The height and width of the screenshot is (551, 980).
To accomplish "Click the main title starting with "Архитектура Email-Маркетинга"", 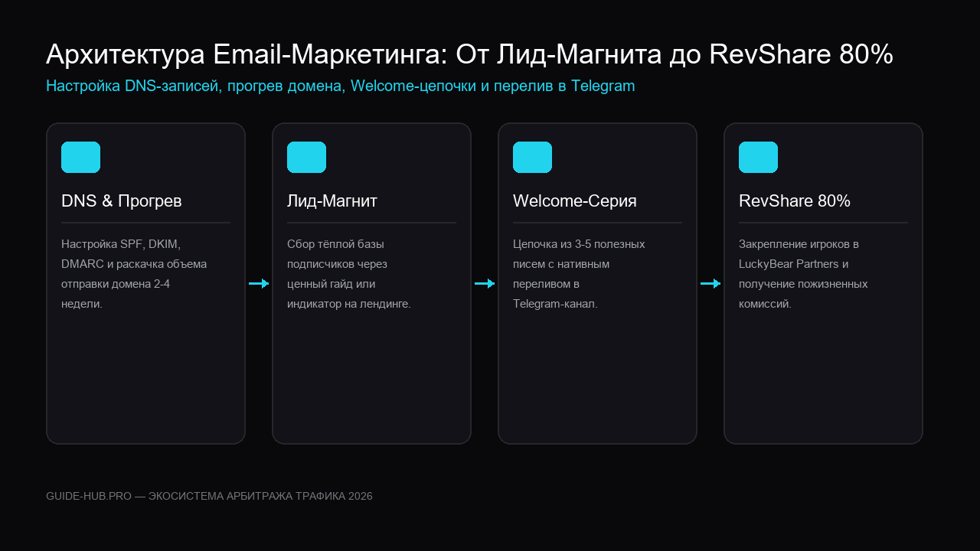I will (x=469, y=54).
